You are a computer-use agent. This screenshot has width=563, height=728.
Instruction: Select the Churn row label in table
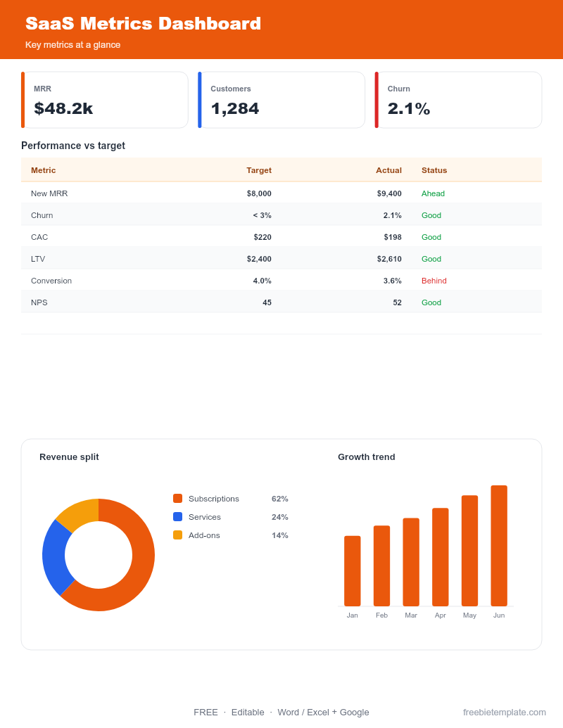(42, 215)
